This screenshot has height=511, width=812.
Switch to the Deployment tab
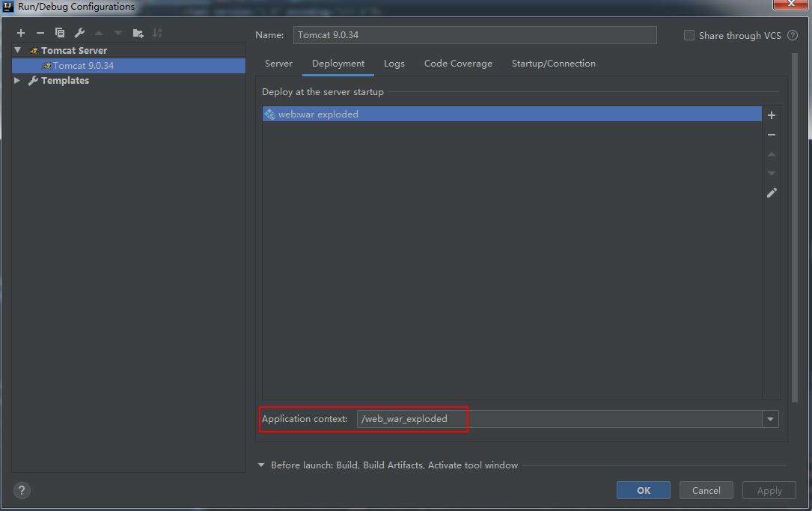(x=338, y=63)
